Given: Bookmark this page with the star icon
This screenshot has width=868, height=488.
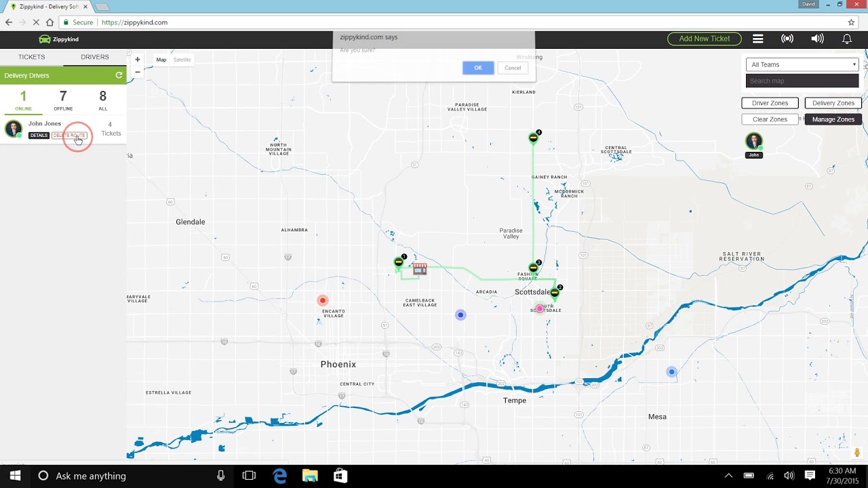Looking at the screenshot, I should click(851, 22).
